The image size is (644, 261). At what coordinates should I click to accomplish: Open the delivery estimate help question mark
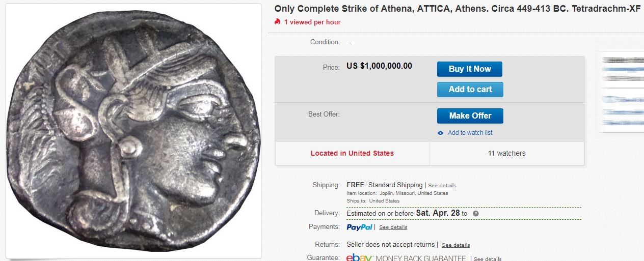pyautogui.click(x=476, y=214)
